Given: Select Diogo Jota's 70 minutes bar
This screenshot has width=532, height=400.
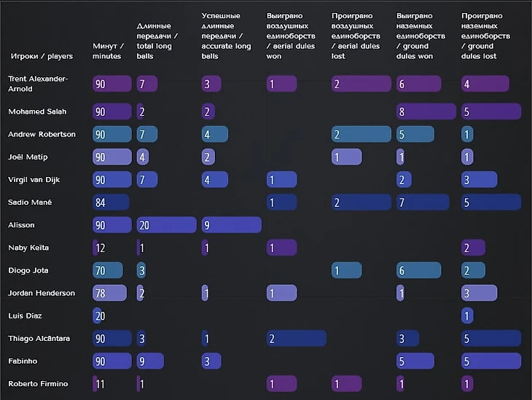Looking at the screenshot, I should (x=108, y=270).
